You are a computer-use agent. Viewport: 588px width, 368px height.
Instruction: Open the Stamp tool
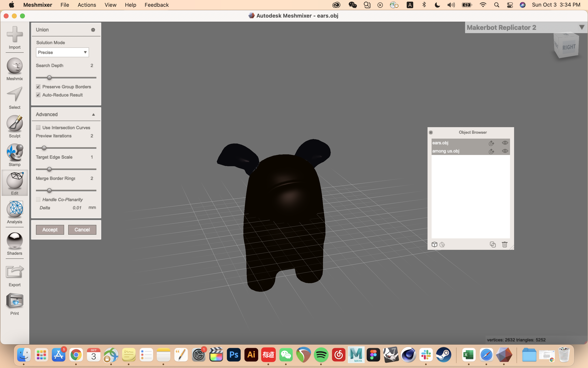14,155
